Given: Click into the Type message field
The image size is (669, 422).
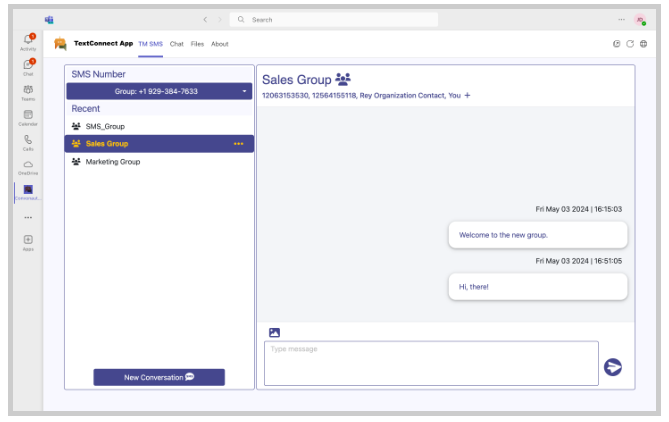Looking at the screenshot, I should coord(431,363).
